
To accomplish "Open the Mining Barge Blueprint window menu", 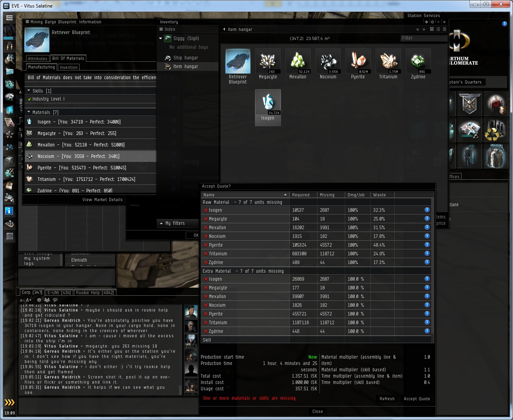I will 27,22.
